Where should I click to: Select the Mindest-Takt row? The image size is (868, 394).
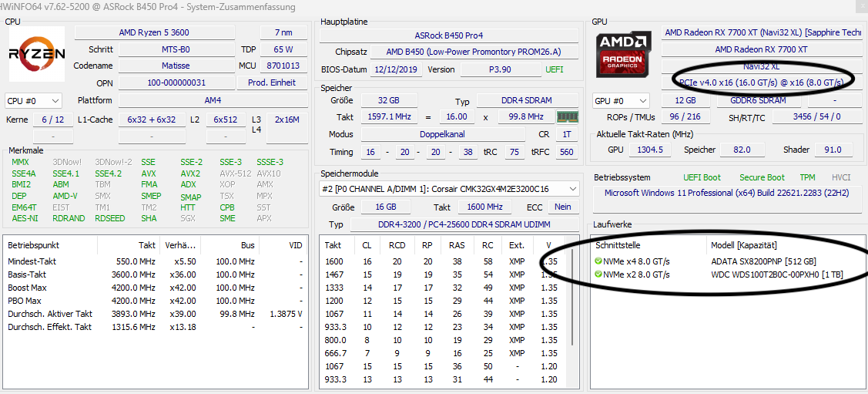click(156, 261)
